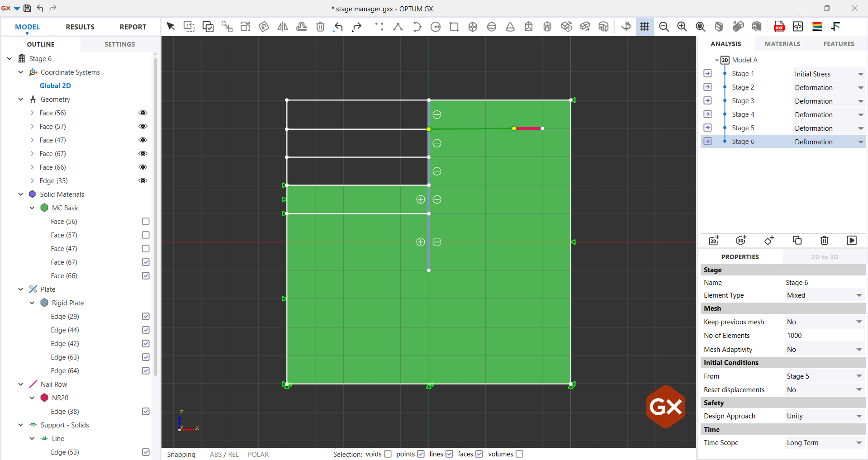868x460 pixels.
Task: Open the Element Type dropdown
Action: pyautogui.click(x=859, y=295)
